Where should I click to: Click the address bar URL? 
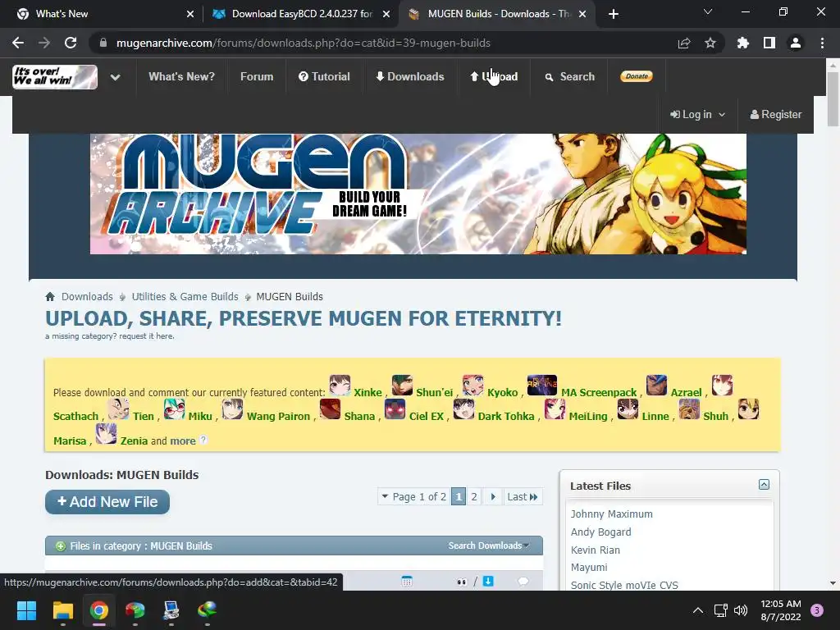point(304,43)
